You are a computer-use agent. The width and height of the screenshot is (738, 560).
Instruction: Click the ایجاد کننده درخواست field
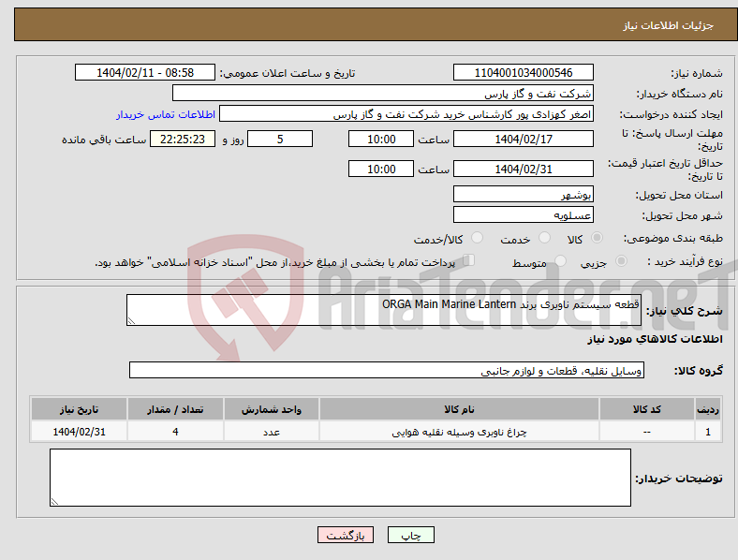coord(406,114)
